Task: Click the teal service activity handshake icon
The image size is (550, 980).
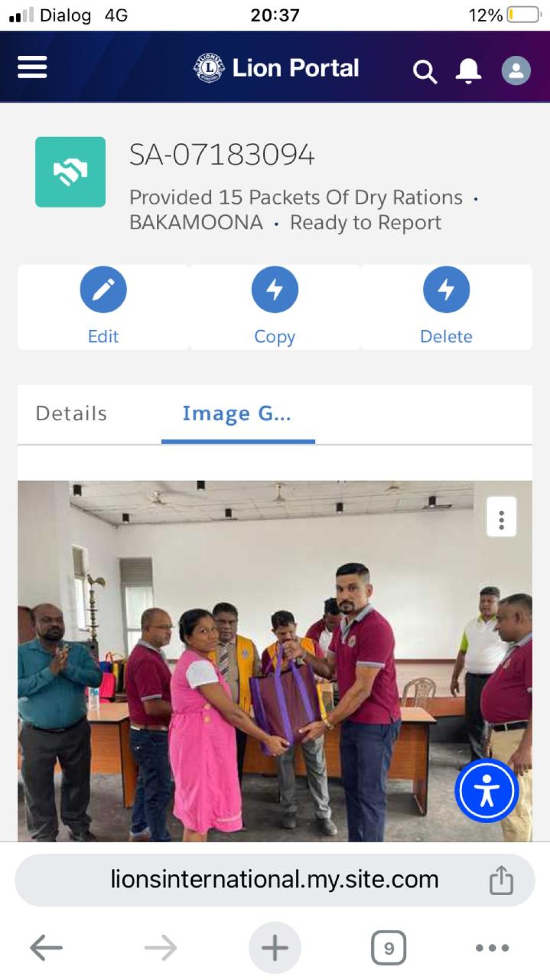Action: (x=70, y=172)
